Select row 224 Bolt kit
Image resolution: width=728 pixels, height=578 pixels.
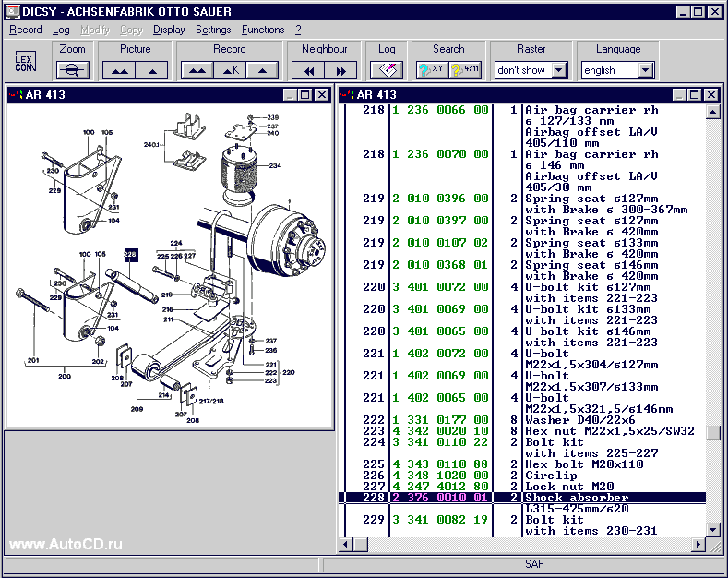[522, 448]
